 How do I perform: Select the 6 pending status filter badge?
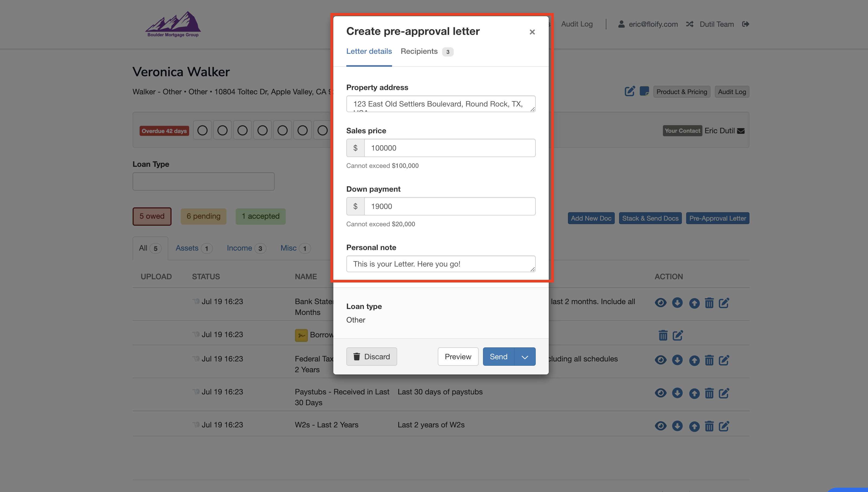(203, 216)
